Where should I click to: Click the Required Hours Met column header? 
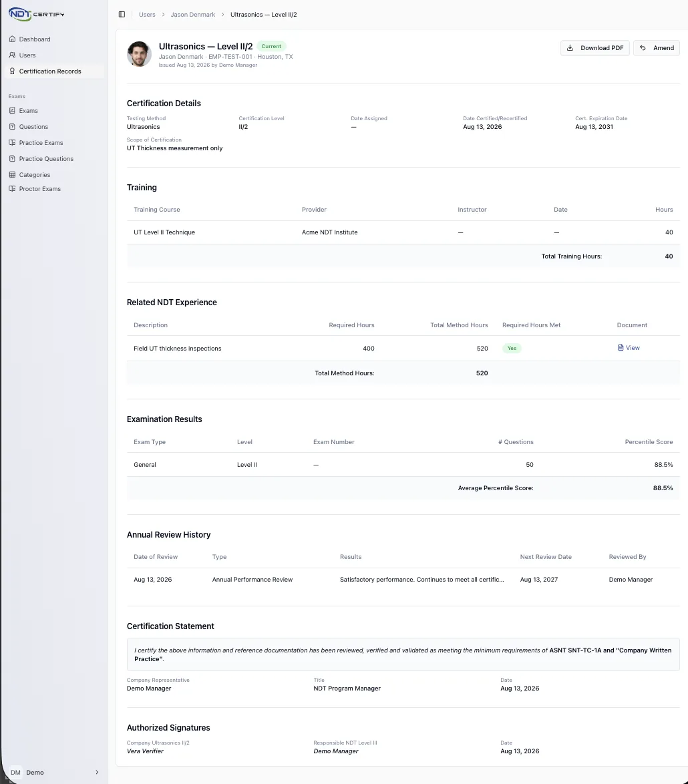point(532,325)
